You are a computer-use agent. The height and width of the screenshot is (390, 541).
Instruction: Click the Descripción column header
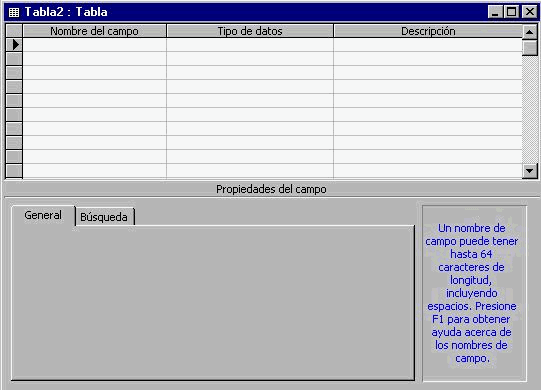pyautogui.click(x=428, y=31)
